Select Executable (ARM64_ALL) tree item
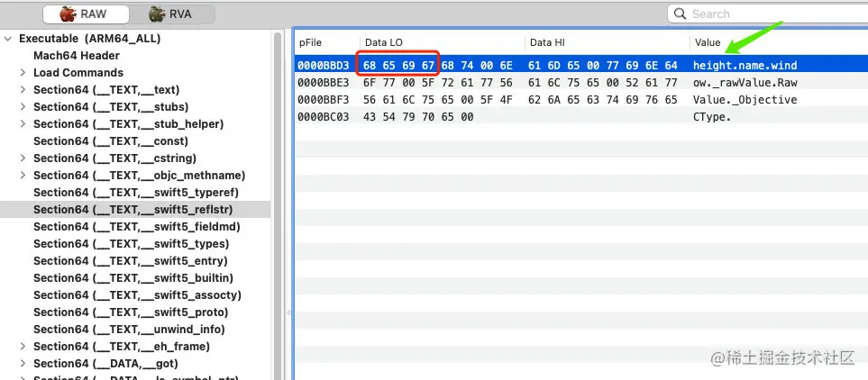868x380 pixels. point(89,39)
